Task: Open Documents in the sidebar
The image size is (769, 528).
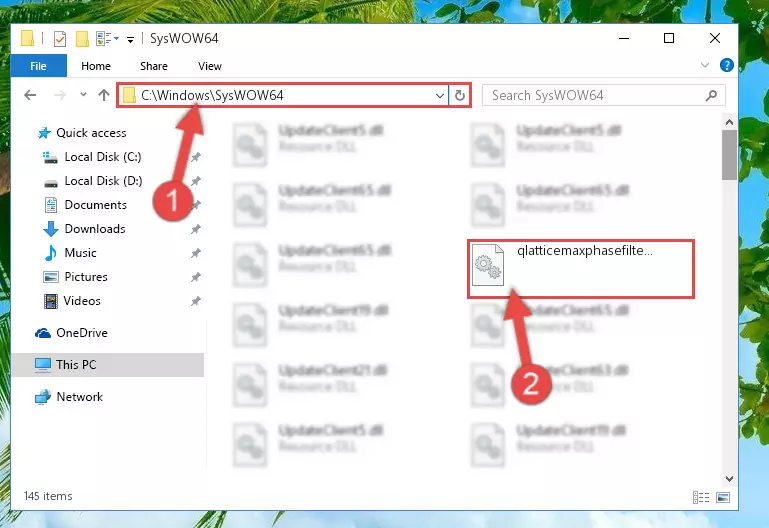Action: [x=96, y=205]
